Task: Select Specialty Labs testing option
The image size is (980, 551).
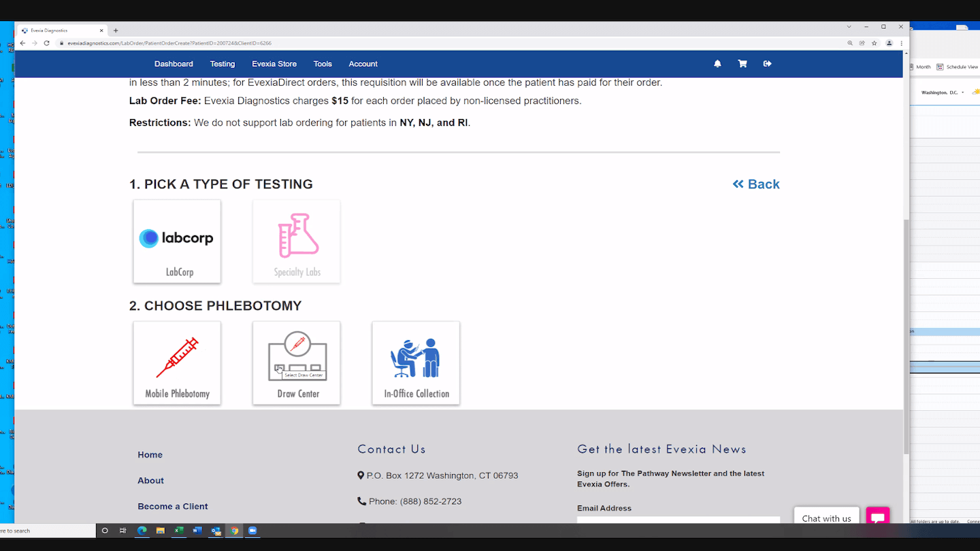Action: click(297, 241)
